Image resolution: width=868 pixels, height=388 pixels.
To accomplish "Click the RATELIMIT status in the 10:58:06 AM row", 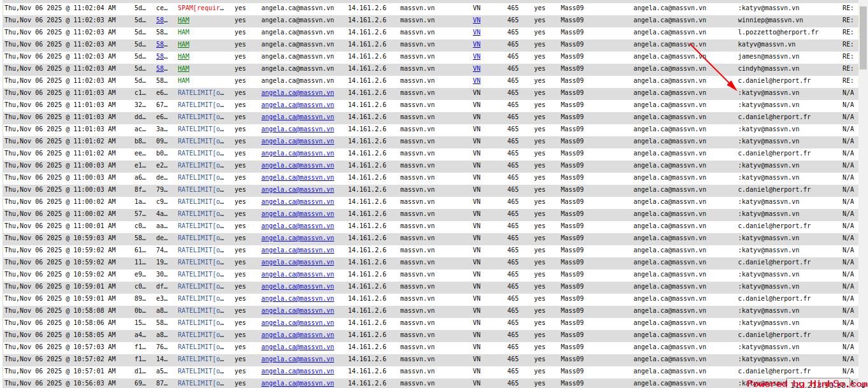I will (201, 323).
